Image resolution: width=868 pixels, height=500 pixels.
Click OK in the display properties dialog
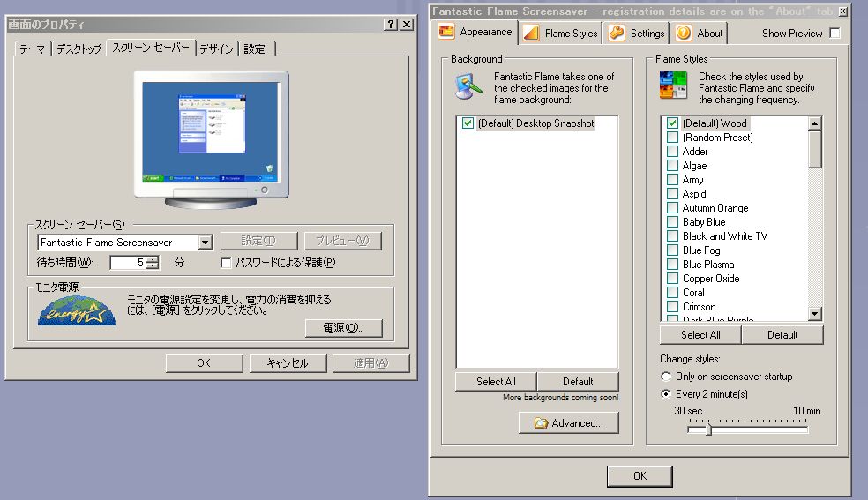coord(204,363)
